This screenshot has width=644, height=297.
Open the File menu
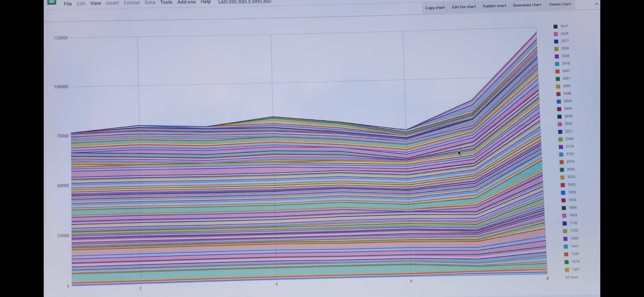pyautogui.click(x=68, y=3)
